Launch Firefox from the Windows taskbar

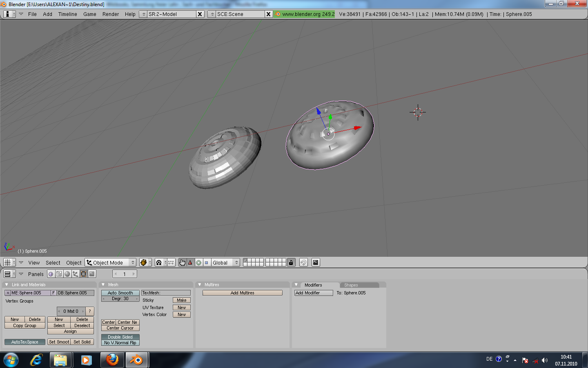(112, 360)
